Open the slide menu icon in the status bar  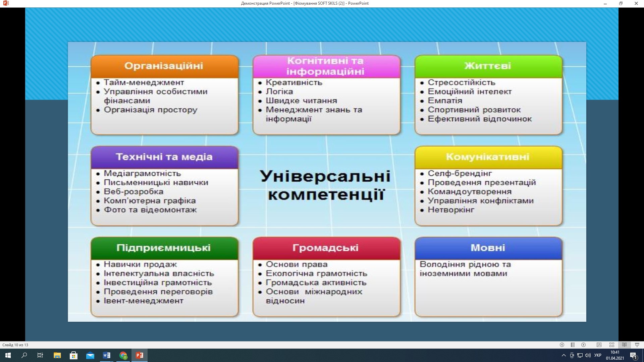click(x=573, y=345)
